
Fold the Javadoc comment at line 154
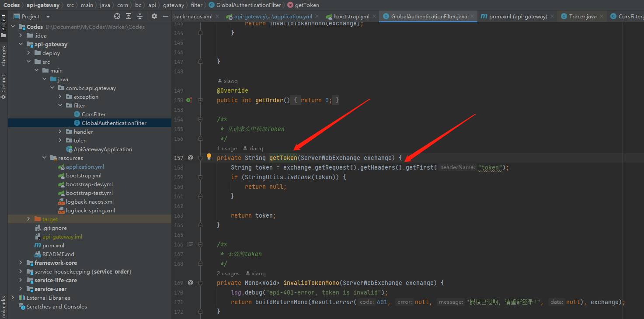pos(200,119)
